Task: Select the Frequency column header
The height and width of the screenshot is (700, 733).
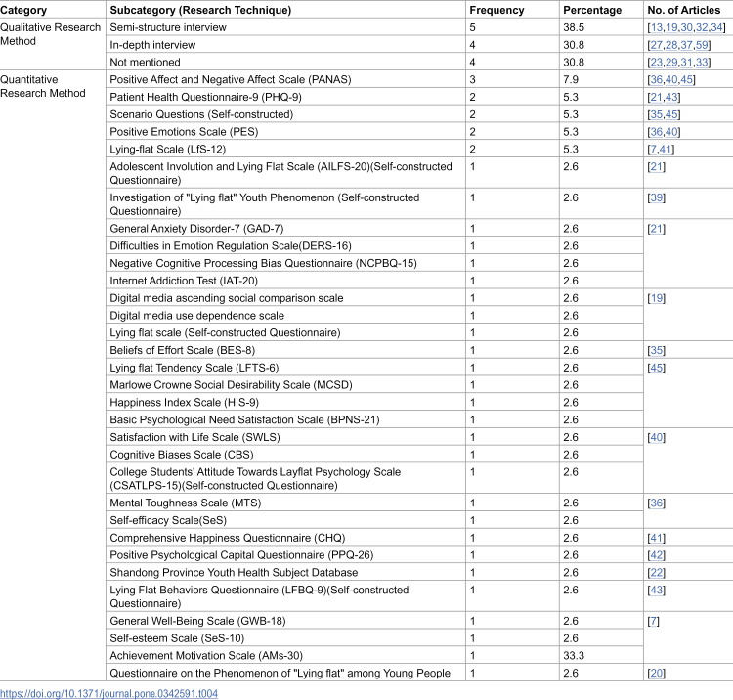Action: click(x=496, y=10)
